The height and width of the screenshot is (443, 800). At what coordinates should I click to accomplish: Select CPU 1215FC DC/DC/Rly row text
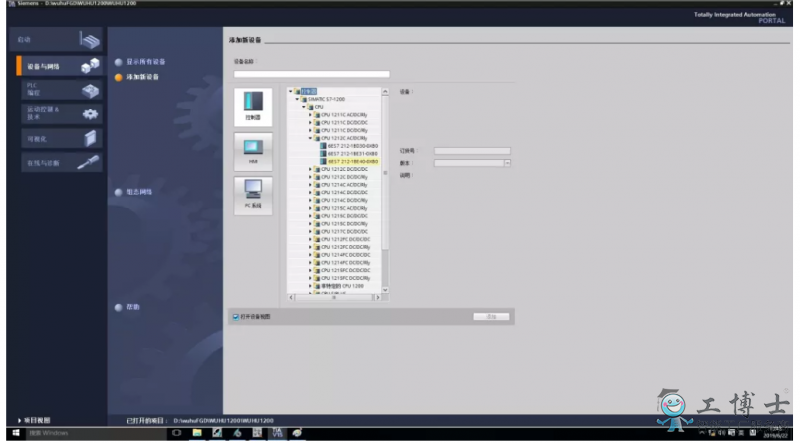pos(345,278)
